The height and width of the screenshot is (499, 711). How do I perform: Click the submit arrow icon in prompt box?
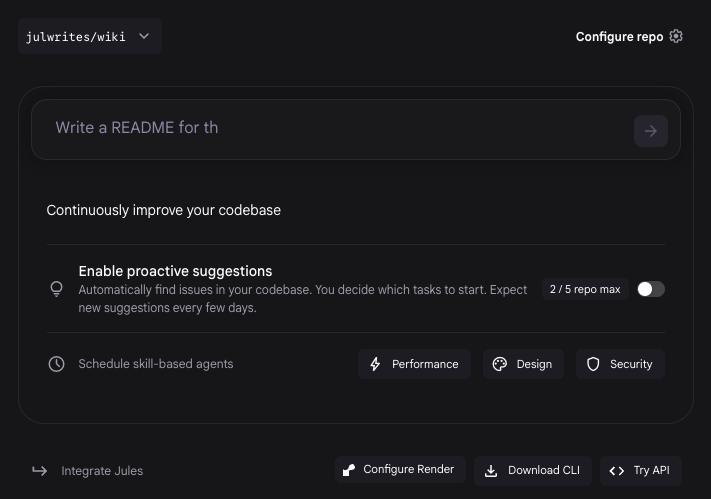pyautogui.click(x=651, y=131)
